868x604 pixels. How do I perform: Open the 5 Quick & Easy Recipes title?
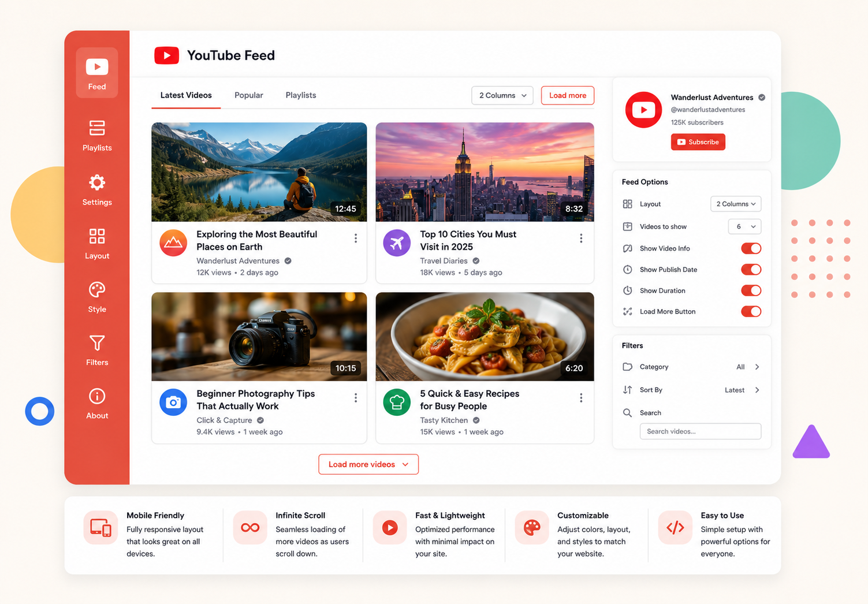click(x=470, y=400)
